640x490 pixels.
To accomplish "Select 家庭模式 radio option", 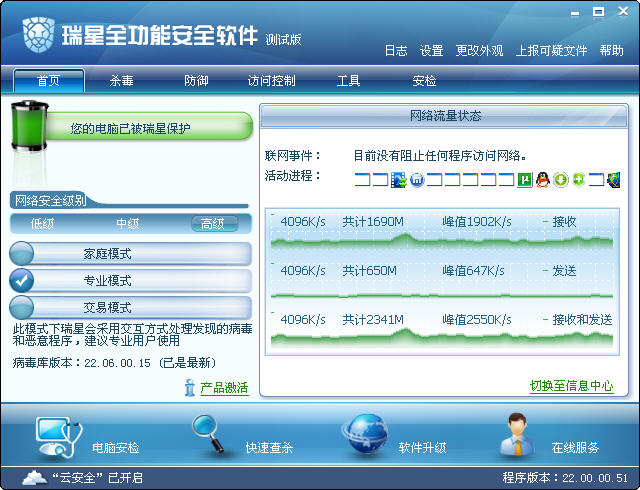I will pyautogui.click(x=21, y=253).
